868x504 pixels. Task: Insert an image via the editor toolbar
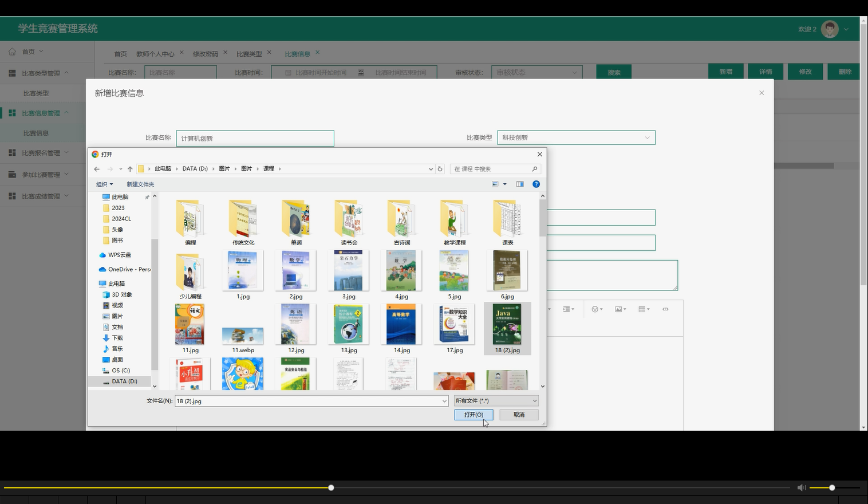620,309
